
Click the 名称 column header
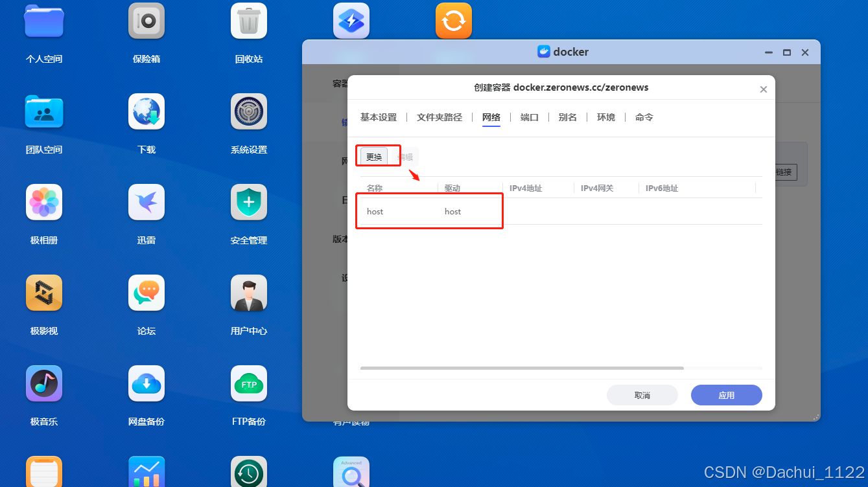375,188
